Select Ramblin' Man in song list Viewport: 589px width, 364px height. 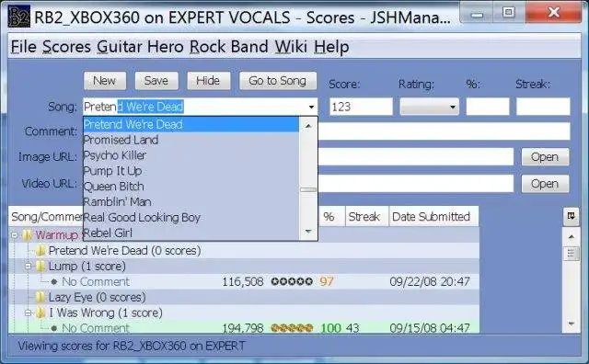(191, 202)
